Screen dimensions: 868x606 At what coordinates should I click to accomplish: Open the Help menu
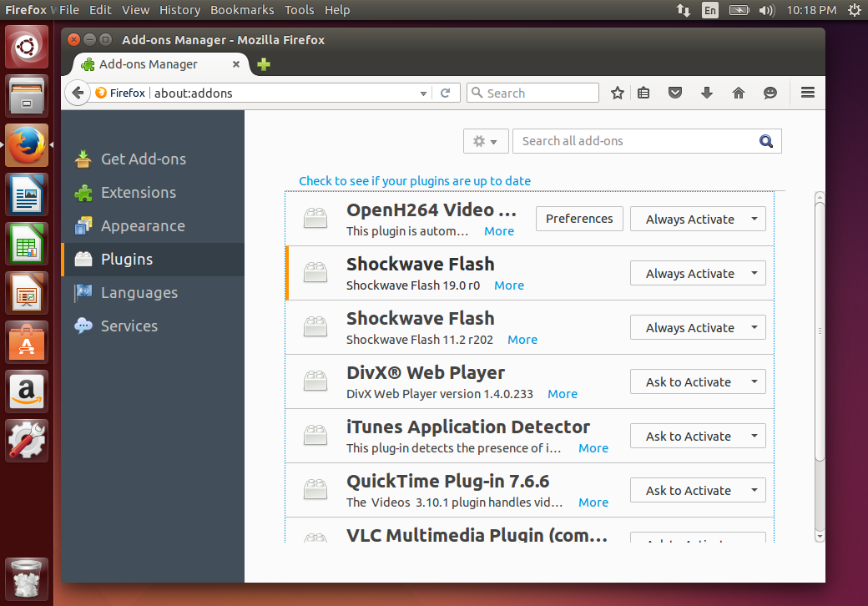(337, 10)
